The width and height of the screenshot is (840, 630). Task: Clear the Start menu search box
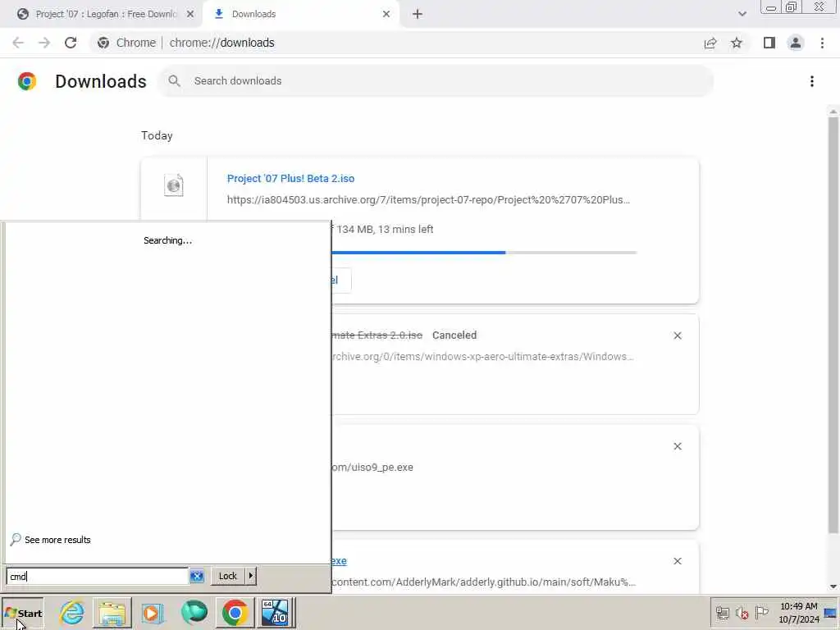tap(197, 576)
